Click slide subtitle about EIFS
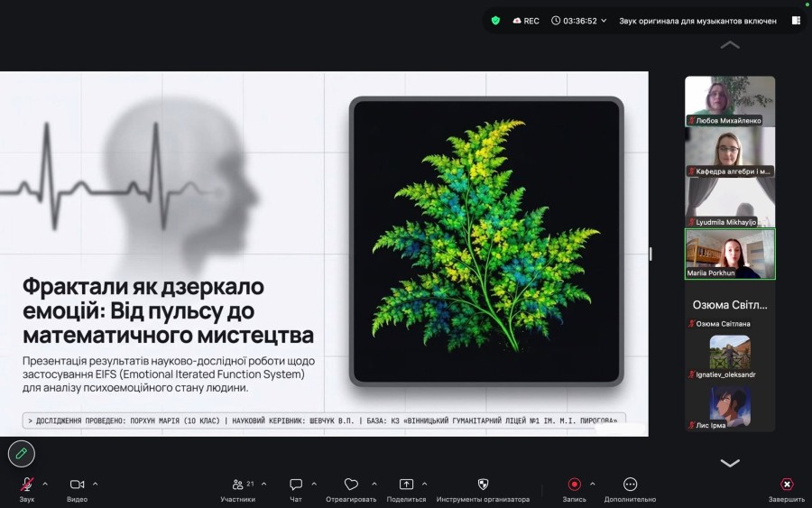 [x=169, y=374]
